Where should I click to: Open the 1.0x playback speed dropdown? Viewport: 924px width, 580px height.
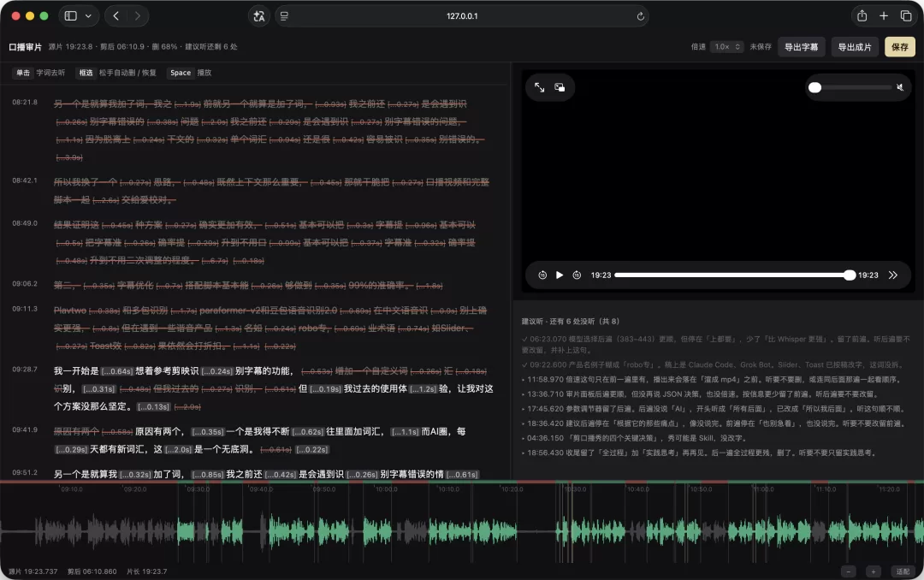point(726,46)
